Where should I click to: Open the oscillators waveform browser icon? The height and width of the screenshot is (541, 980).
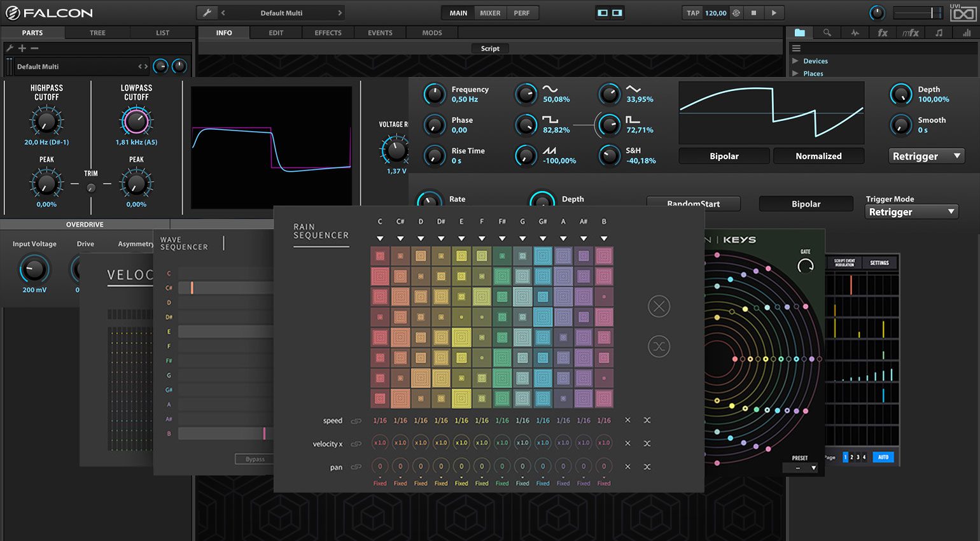click(x=855, y=32)
